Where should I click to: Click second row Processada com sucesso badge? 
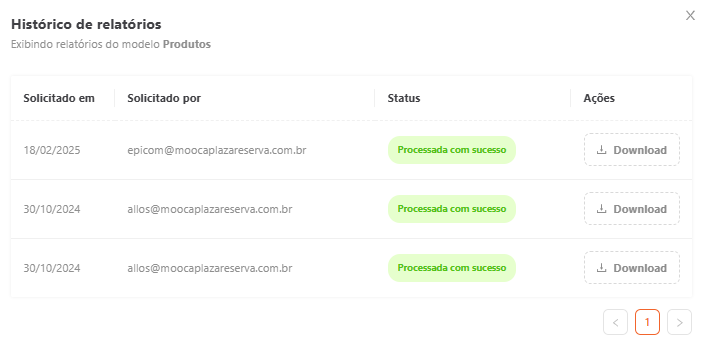coord(452,209)
